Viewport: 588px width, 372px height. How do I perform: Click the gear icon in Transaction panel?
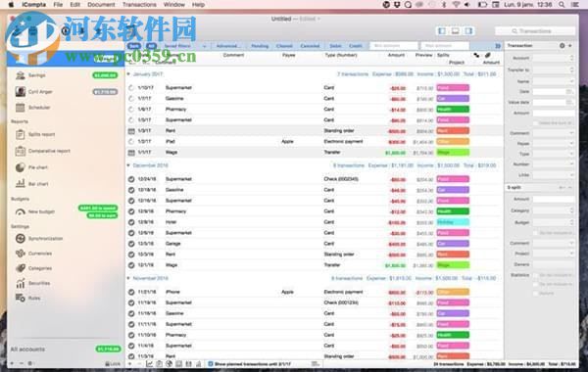[x=562, y=46]
